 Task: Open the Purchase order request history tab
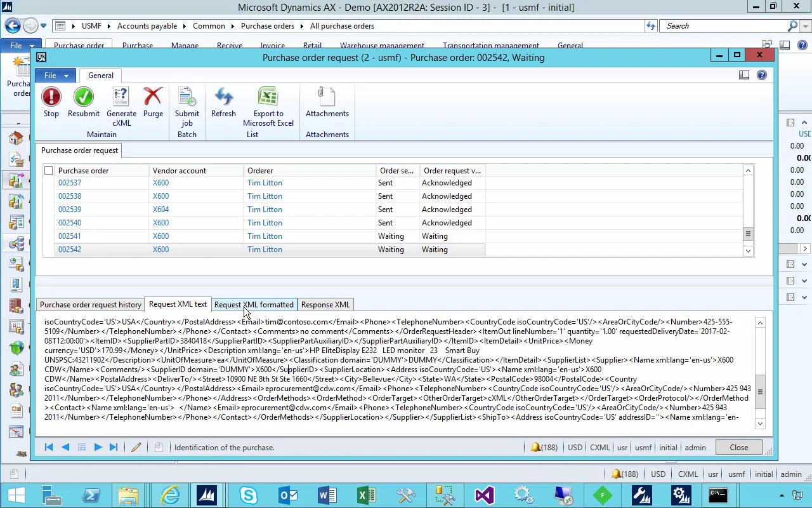click(x=91, y=305)
